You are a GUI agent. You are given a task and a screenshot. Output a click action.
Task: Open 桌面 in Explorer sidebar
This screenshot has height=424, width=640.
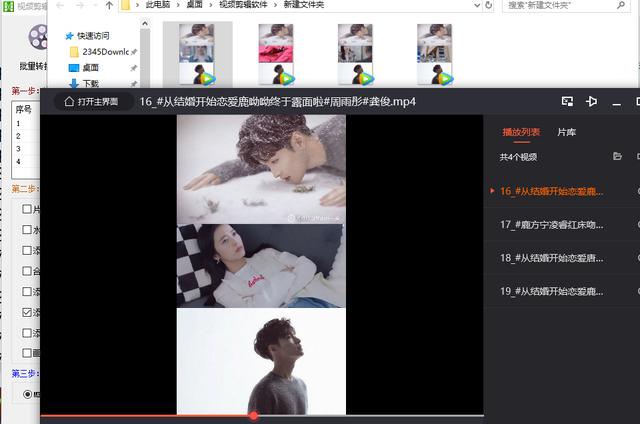point(90,68)
